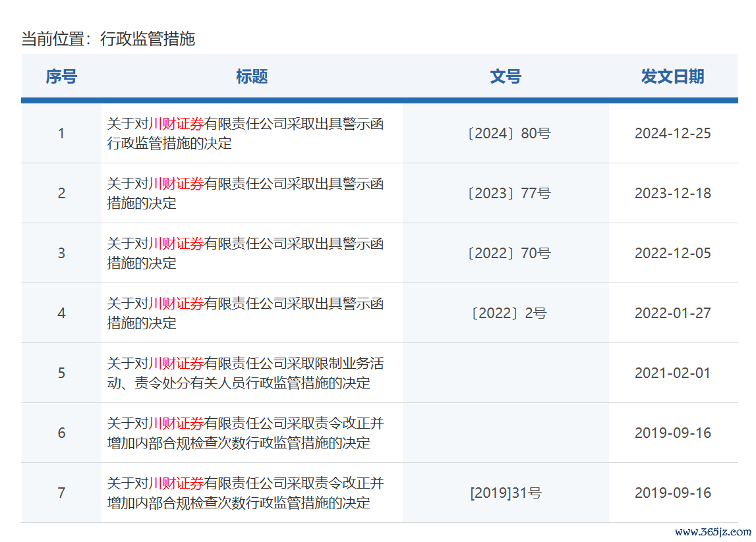Click date 2023-12-18

point(672,193)
